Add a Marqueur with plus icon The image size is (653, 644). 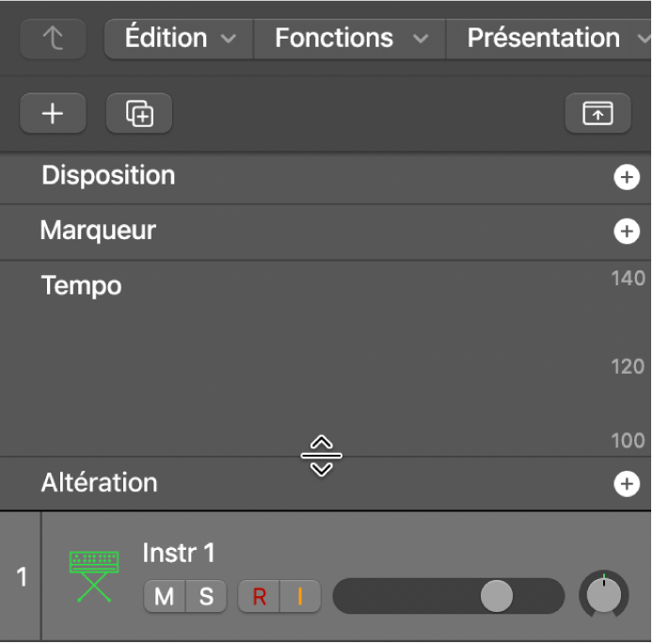(627, 232)
